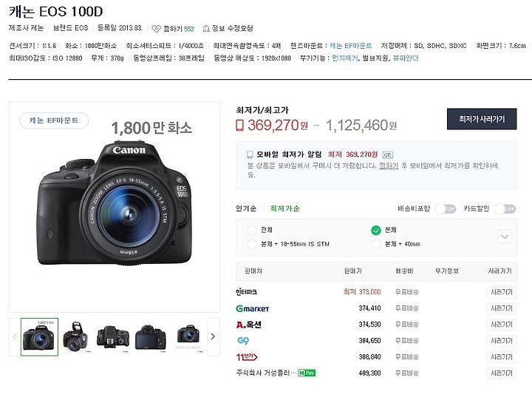Open the 인터파크 seller logo
The width and height of the screenshot is (532, 397).
(246, 292)
